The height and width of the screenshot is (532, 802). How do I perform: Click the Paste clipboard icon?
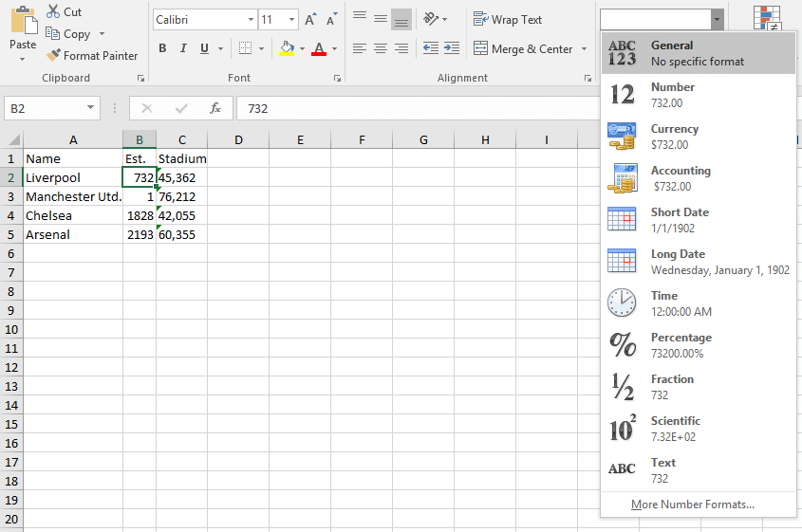pyautogui.click(x=24, y=21)
